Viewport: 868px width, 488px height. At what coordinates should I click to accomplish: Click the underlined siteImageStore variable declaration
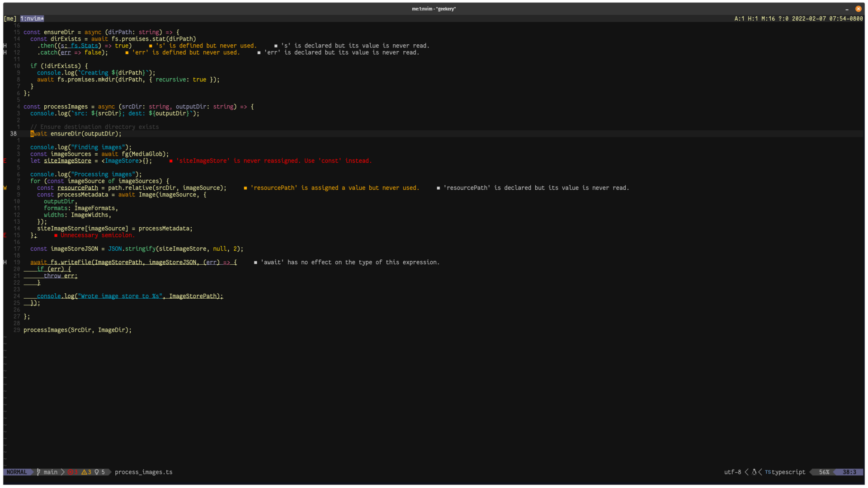[x=67, y=161]
